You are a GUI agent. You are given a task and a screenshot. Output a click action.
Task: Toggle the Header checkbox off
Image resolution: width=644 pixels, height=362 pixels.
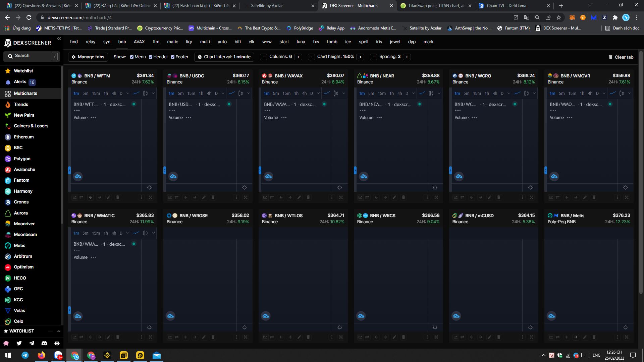pyautogui.click(x=151, y=57)
